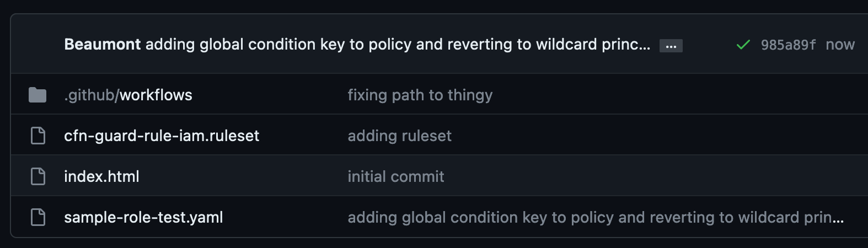Open the cfn-guard-rule-iam.ruleset file
The width and height of the screenshot is (868, 248).
pos(162,136)
